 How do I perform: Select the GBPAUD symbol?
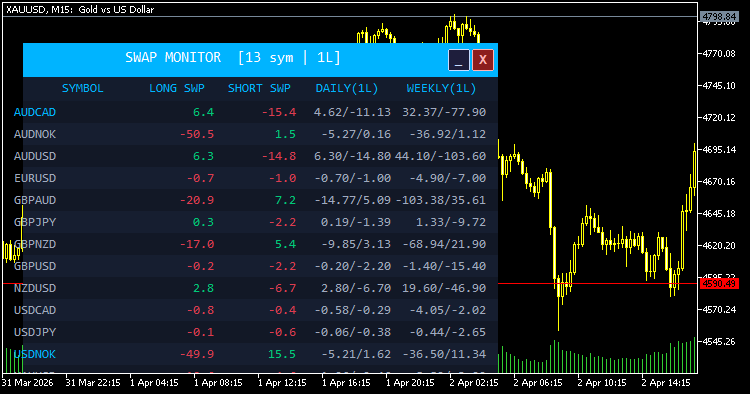tap(35, 200)
